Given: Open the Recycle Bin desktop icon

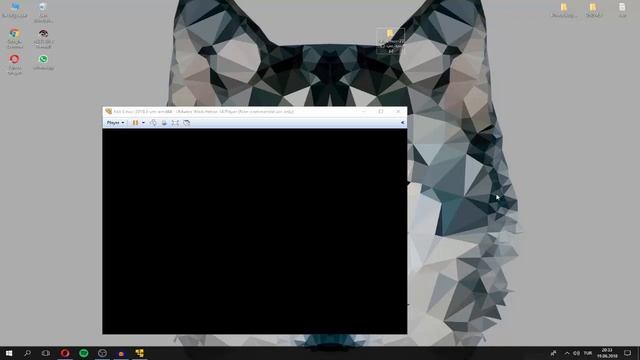Looking at the screenshot, I should coord(15,10).
